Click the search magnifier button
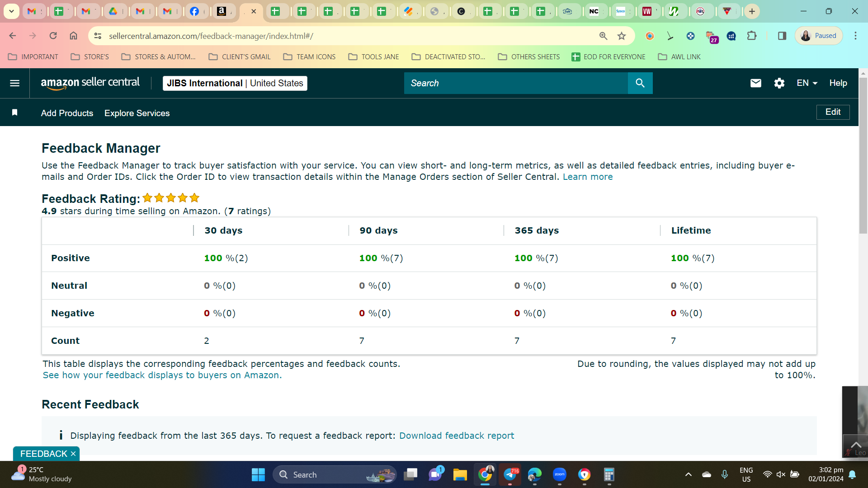868x488 pixels. tap(640, 83)
